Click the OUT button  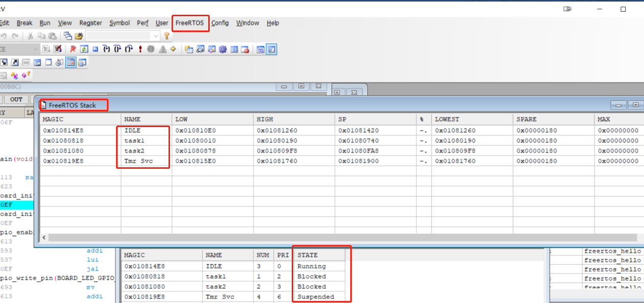click(16, 99)
